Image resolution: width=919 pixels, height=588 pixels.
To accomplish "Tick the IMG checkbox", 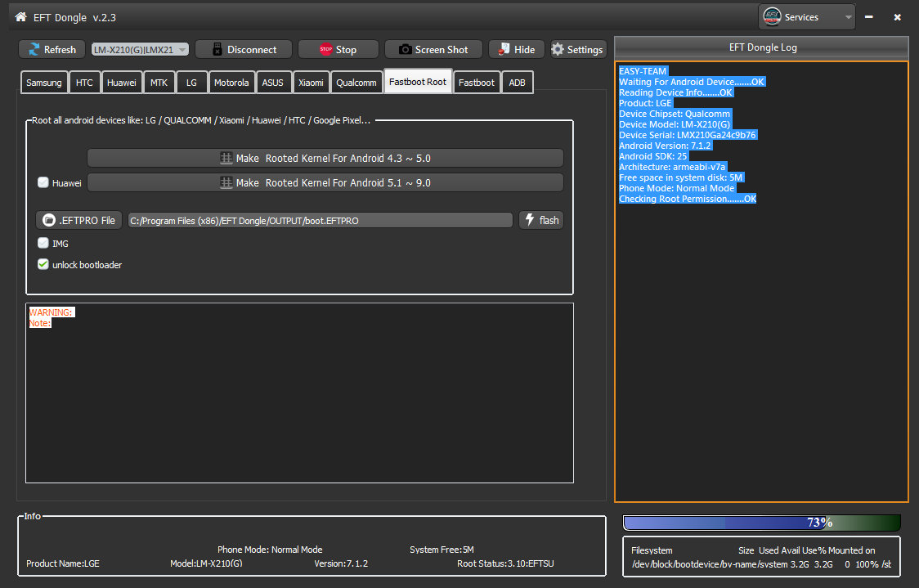I will 43,243.
